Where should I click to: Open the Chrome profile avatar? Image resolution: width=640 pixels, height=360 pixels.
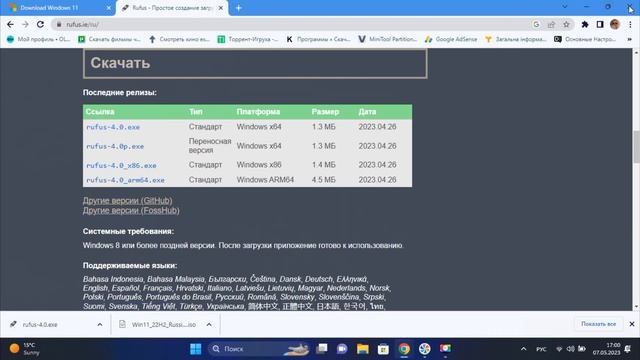[615, 24]
